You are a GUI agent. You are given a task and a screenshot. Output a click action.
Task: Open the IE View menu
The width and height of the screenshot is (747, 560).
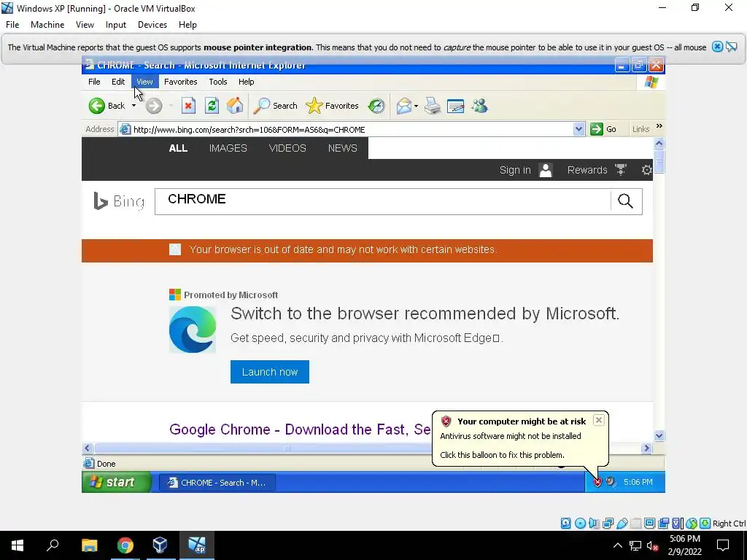coord(144,82)
